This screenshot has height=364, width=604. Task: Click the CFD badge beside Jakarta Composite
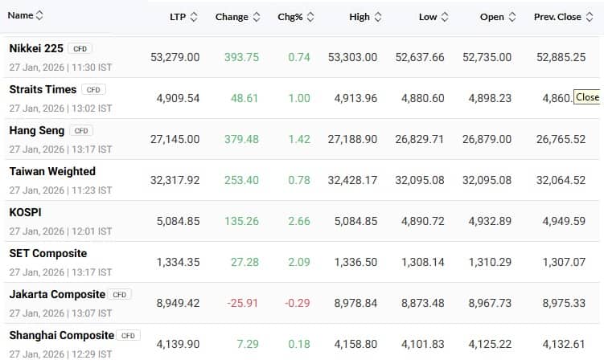point(119,295)
